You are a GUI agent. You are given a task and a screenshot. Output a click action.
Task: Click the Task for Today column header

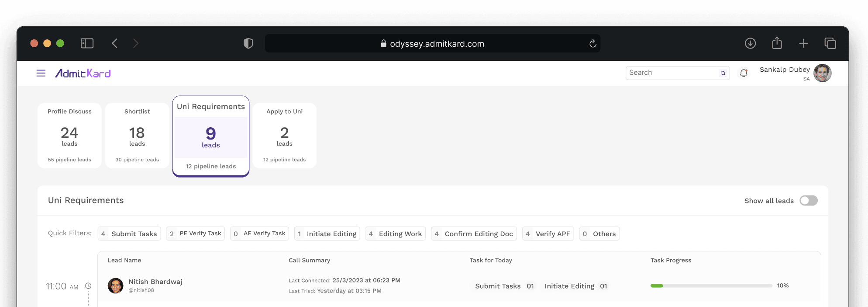click(x=491, y=260)
